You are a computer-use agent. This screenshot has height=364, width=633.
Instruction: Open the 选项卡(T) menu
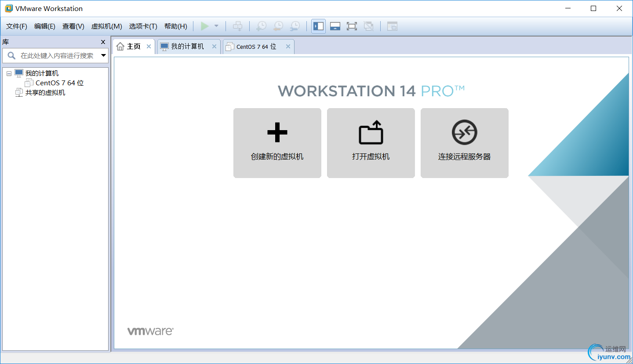click(143, 26)
